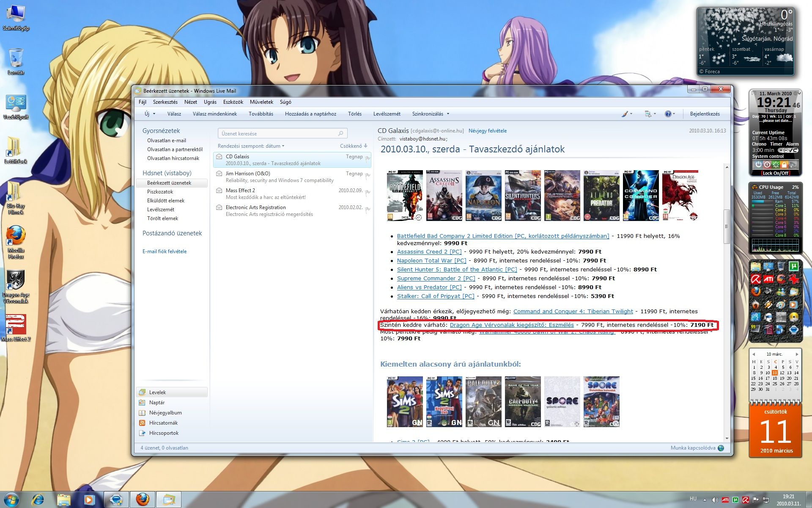Click the Névjegy felvétele link
The image size is (812, 508).
coord(487,131)
